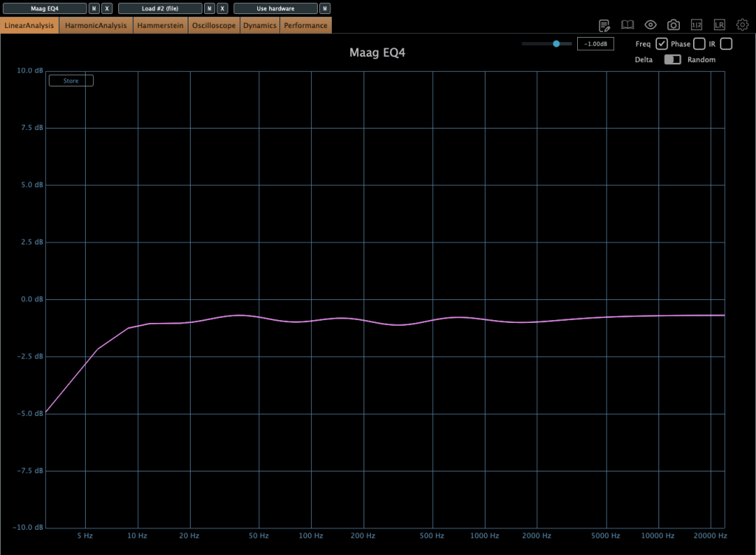Click the 1|2 channel compare icon

[x=696, y=25]
